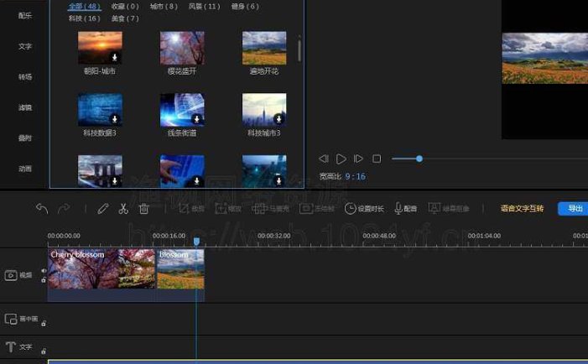Click the video track icon

[x=11, y=276]
